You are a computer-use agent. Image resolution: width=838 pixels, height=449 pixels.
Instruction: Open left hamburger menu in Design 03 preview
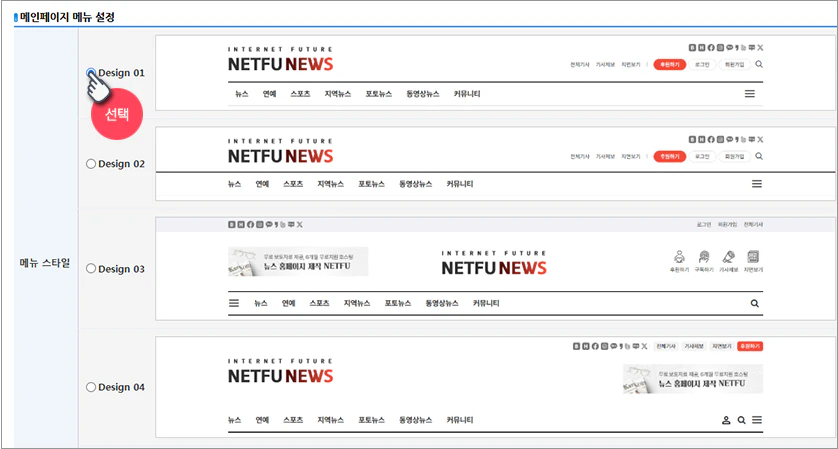[x=234, y=303]
